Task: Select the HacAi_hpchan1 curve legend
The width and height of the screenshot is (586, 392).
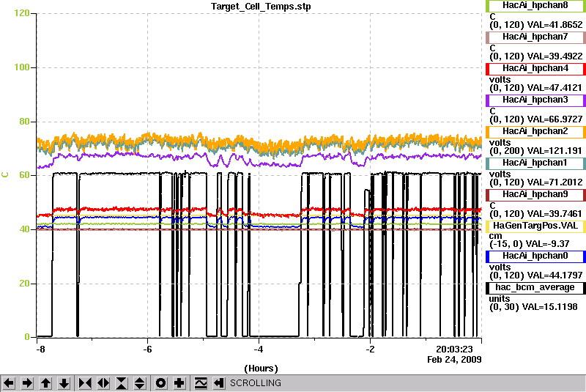Action: [x=535, y=163]
